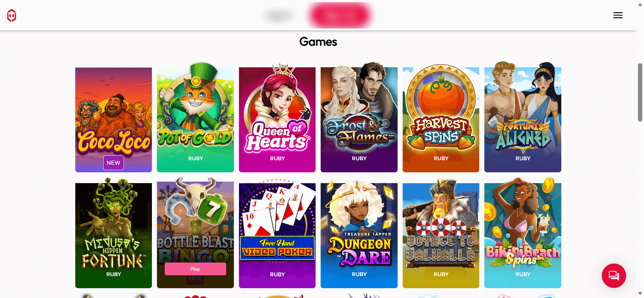Click the NEW badge on Coco Loco
644x298 pixels.
pos(113,163)
